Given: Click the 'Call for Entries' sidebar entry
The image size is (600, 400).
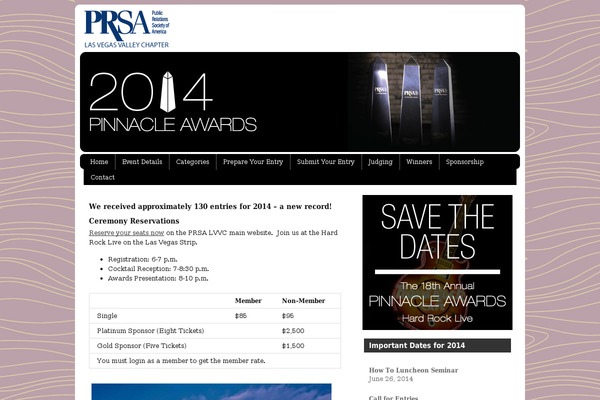Looking at the screenshot, I should 393,398.
